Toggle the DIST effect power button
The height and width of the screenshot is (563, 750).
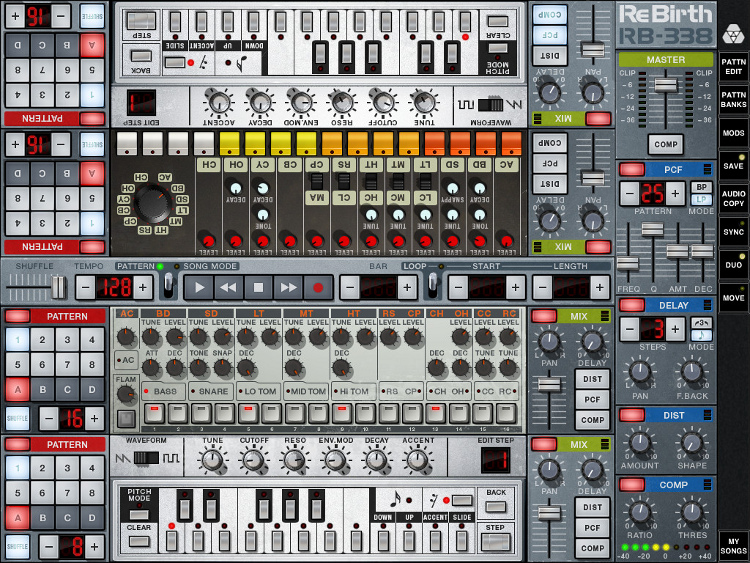coord(631,415)
